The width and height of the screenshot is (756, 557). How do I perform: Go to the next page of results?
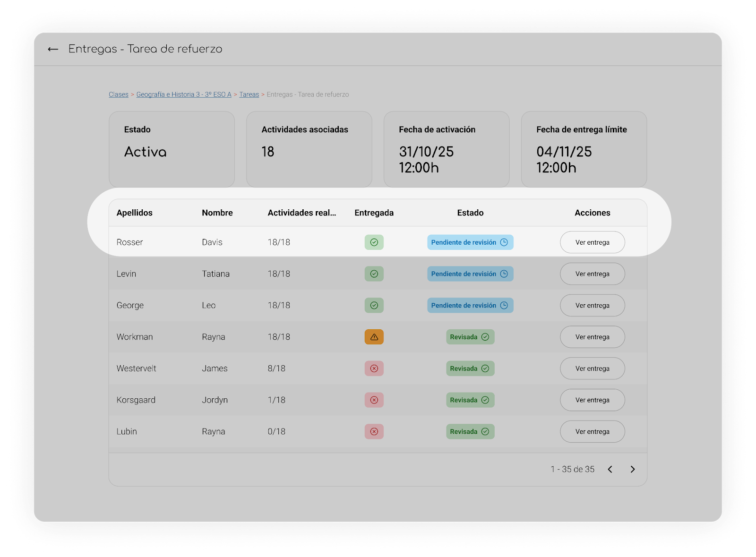point(632,469)
